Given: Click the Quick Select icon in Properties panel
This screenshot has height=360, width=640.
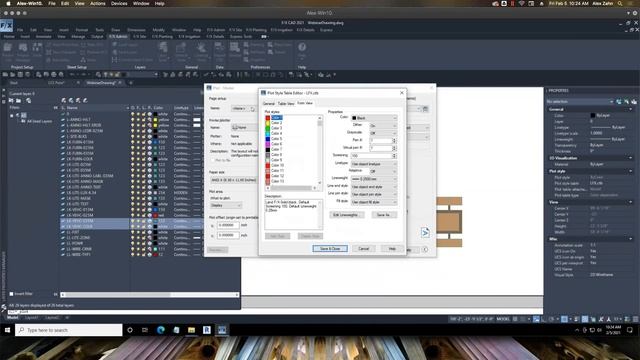Looking at the screenshot, I should (633, 101).
